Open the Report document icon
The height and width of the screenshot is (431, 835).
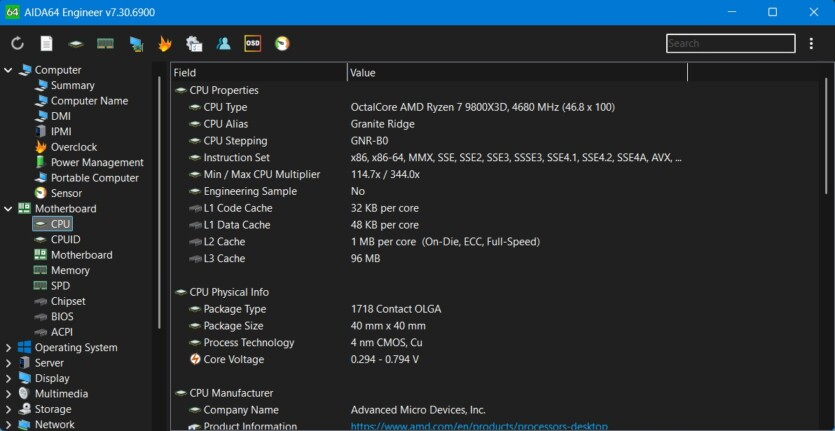point(47,44)
